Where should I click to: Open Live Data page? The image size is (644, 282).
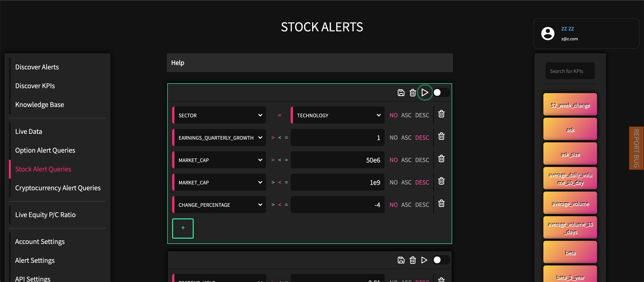pos(28,131)
